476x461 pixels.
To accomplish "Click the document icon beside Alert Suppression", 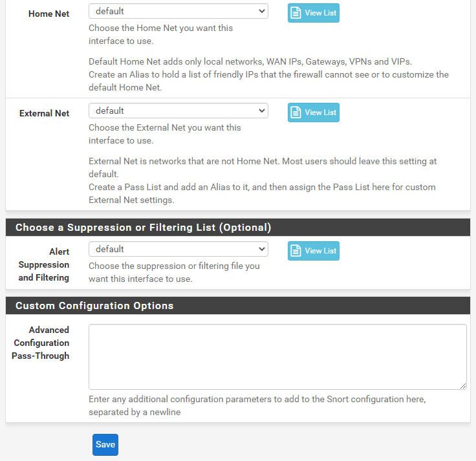I will click(296, 251).
